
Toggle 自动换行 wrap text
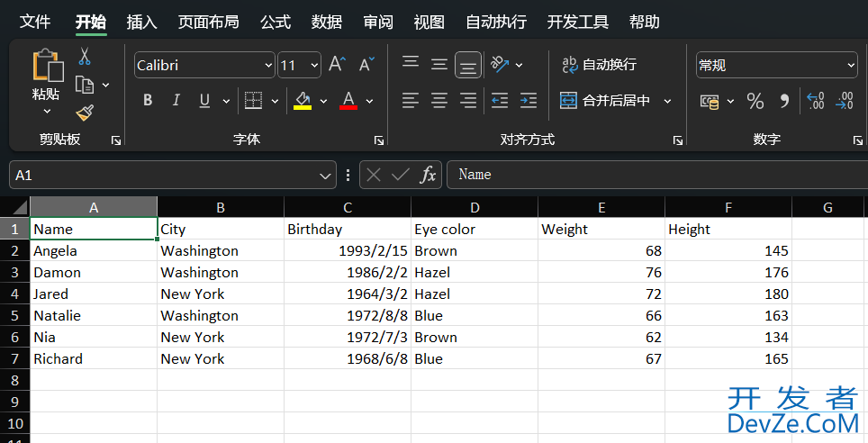600,65
